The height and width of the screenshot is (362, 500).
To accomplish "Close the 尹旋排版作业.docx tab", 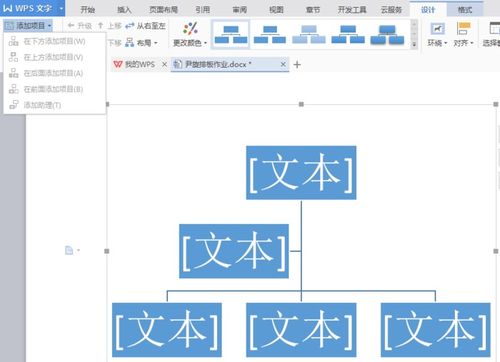I will coord(283,64).
